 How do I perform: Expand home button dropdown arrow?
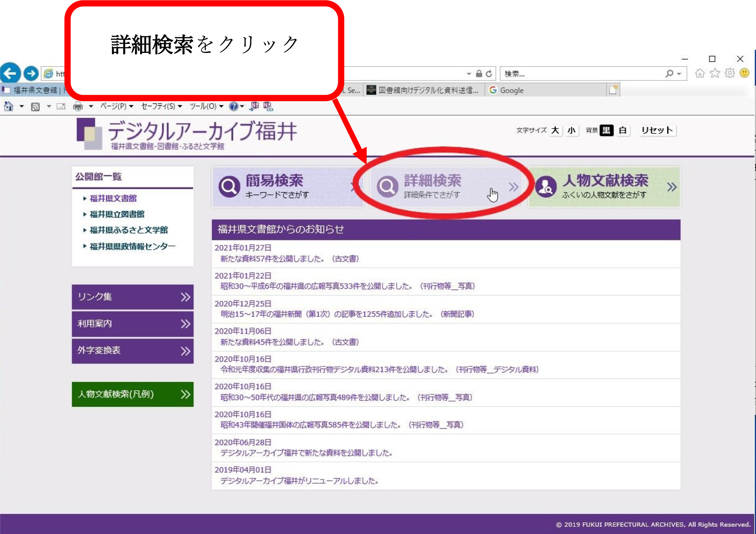[21, 106]
